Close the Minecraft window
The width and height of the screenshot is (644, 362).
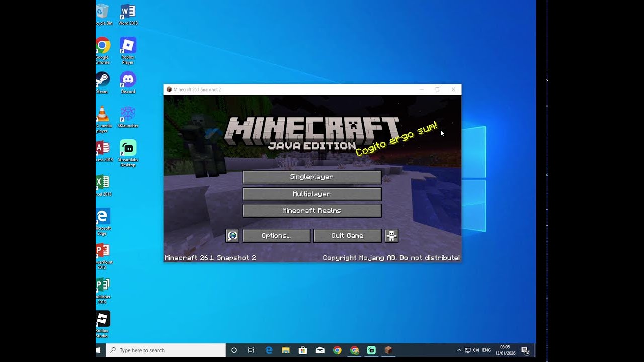453,89
